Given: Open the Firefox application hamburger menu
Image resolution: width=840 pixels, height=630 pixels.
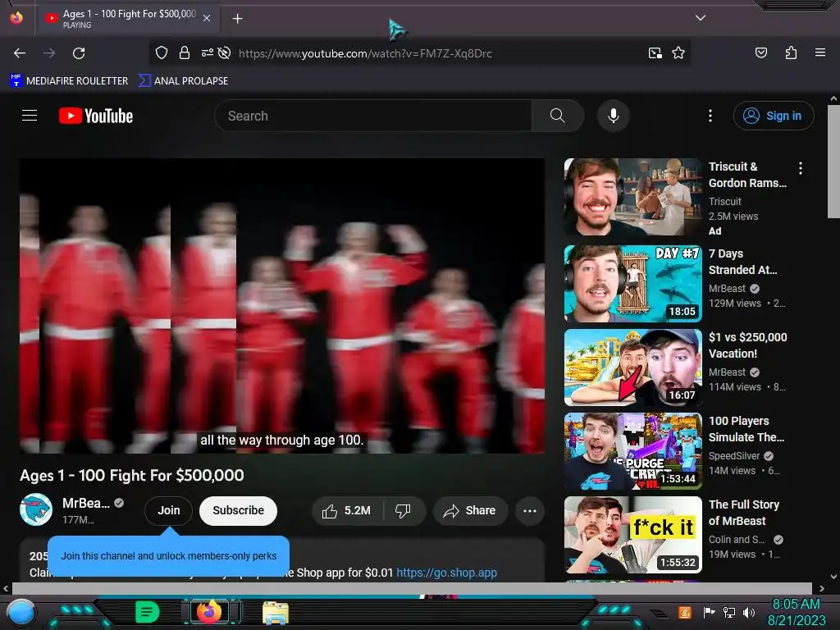Looking at the screenshot, I should click(819, 52).
